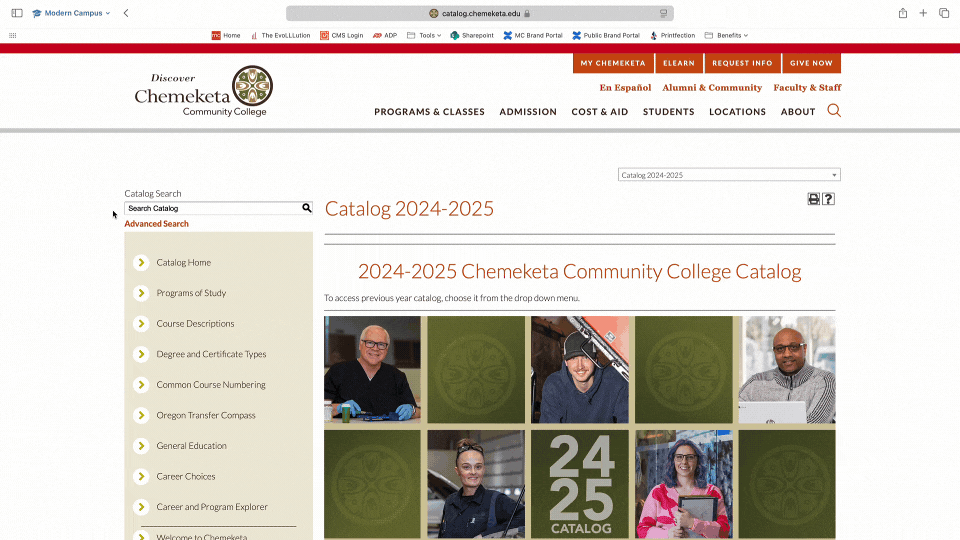Click the help question mark icon
This screenshot has width=960, height=540.
pyautogui.click(x=828, y=199)
